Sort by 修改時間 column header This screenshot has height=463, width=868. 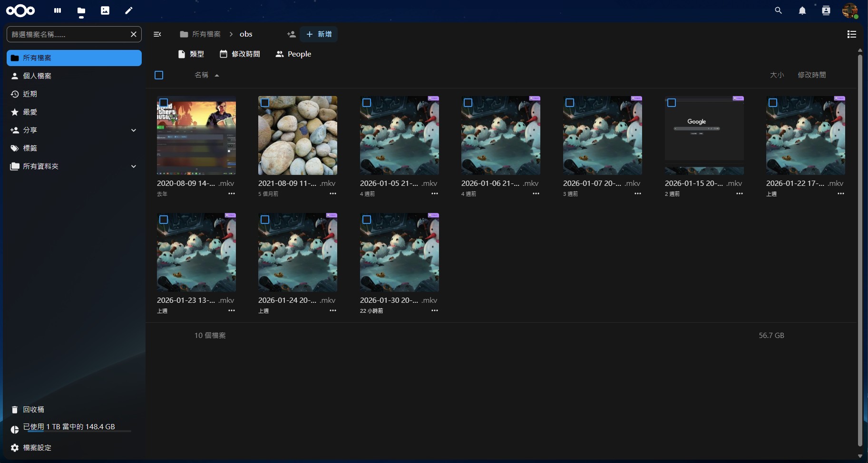[x=811, y=75]
